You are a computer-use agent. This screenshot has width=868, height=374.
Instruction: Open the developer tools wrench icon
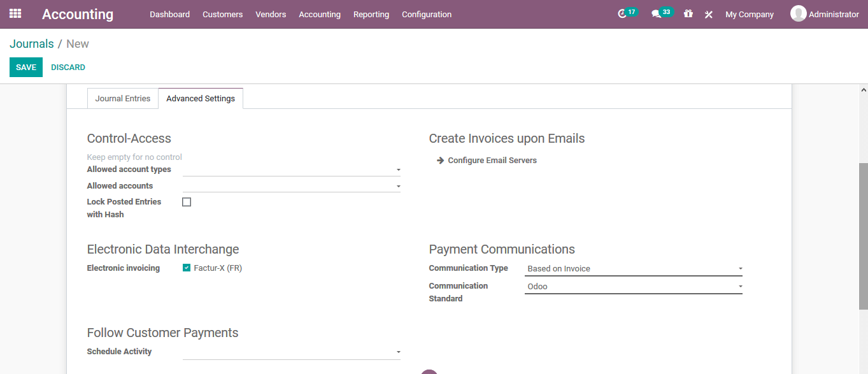click(708, 13)
